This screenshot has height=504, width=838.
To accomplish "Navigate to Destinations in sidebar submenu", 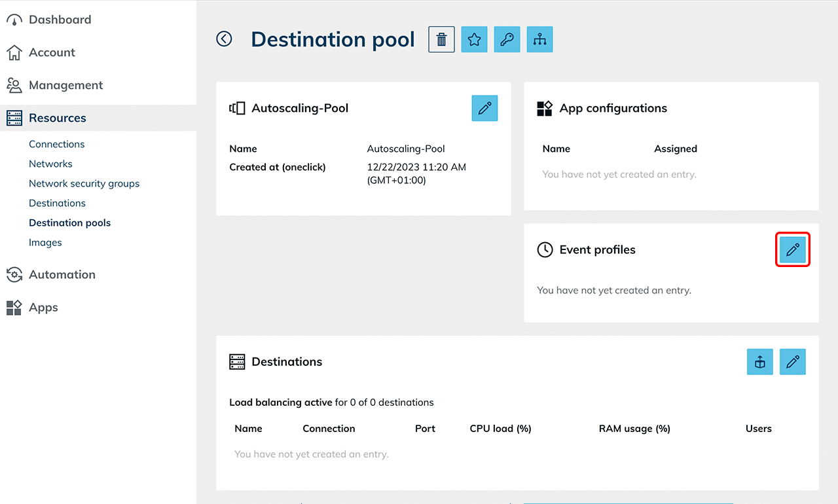I will (57, 203).
